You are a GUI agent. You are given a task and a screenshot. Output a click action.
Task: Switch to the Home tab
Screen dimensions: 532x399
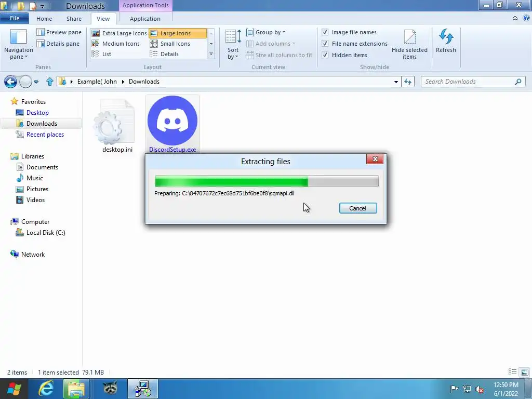(x=44, y=19)
